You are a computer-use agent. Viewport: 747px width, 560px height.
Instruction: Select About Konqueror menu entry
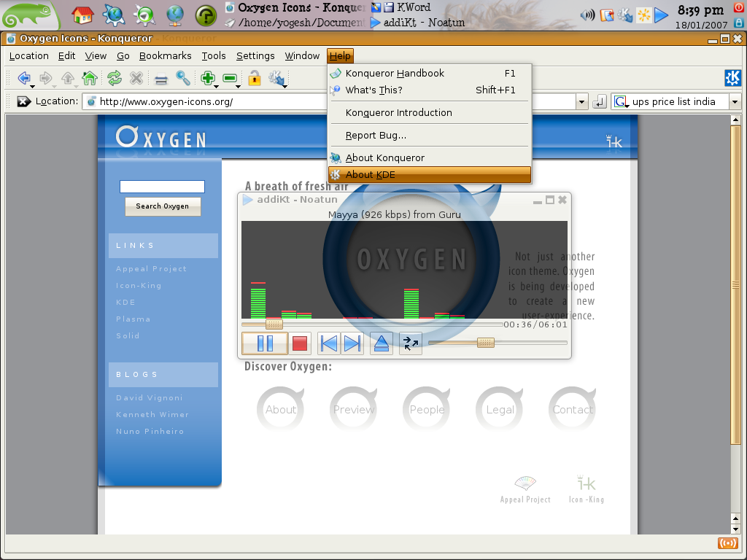[x=430, y=157]
